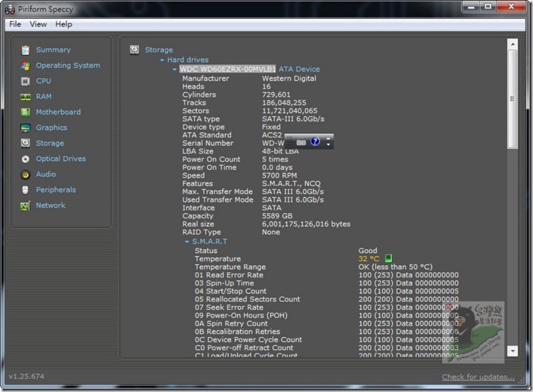Click the C0 Power-off Retract Count row

click(x=326, y=348)
